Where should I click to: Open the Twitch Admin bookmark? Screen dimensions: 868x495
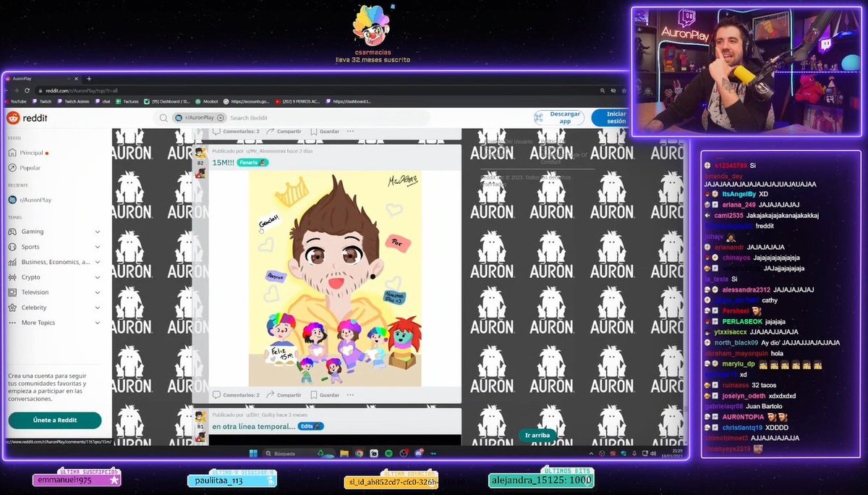[x=73, y=101]
